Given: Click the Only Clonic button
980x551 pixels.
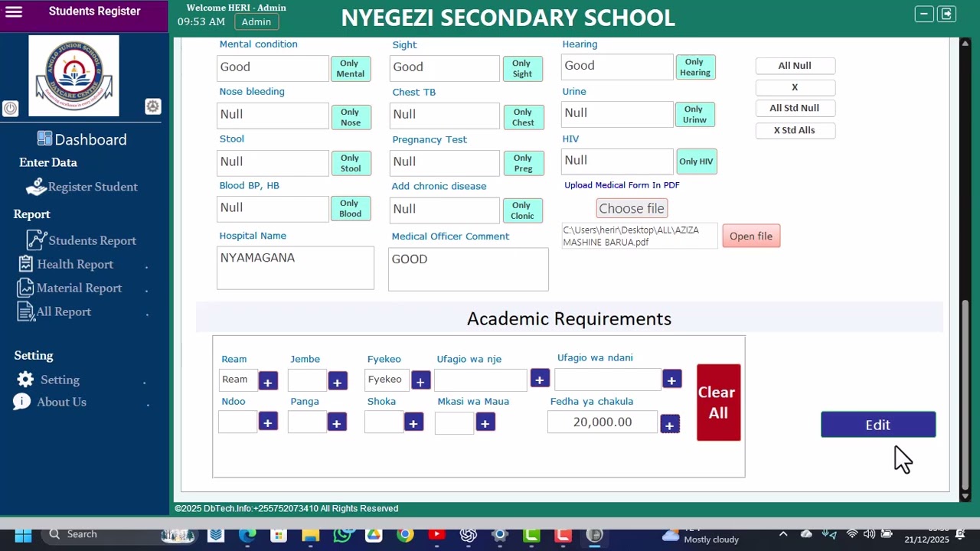Looking at the screenshot, I should point(523,210).
